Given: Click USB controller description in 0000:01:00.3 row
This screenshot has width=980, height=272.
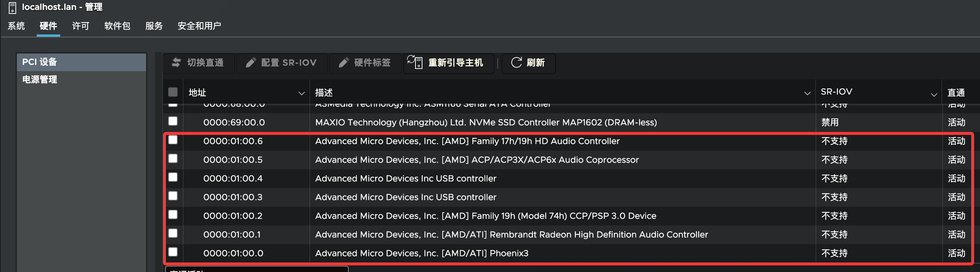Looking at the screenshot, I should (x=406, y=197).
